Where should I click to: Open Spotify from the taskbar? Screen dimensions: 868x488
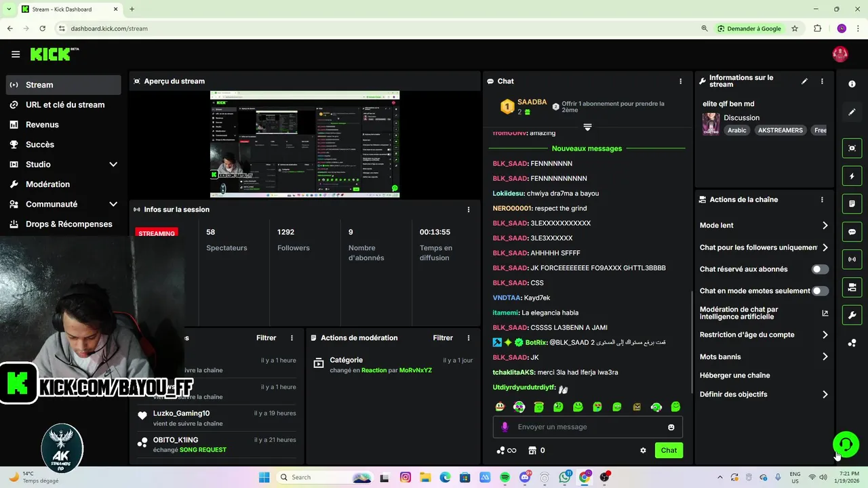tap(505, 477)
